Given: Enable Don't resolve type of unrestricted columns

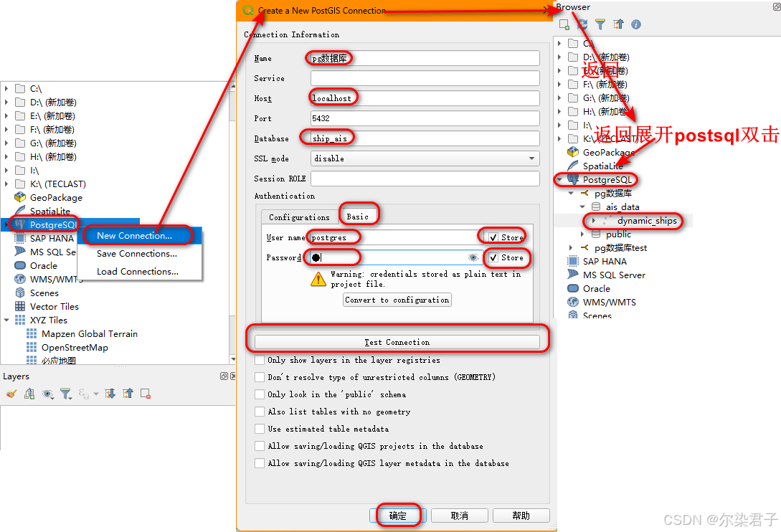Looking at the screenshot, I should (260, 377).
